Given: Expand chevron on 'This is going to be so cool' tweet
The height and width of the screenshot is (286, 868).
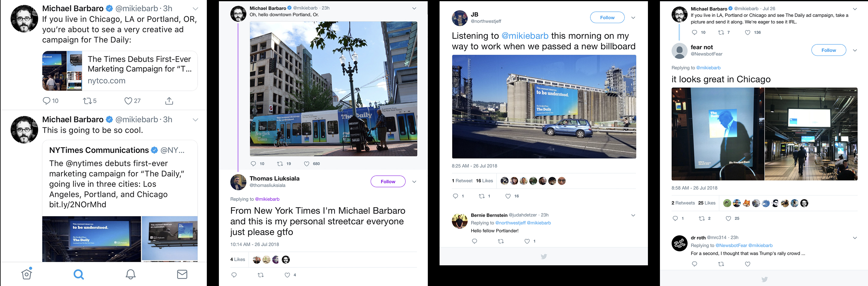Looking at the screenshot, I should point(195,120).
